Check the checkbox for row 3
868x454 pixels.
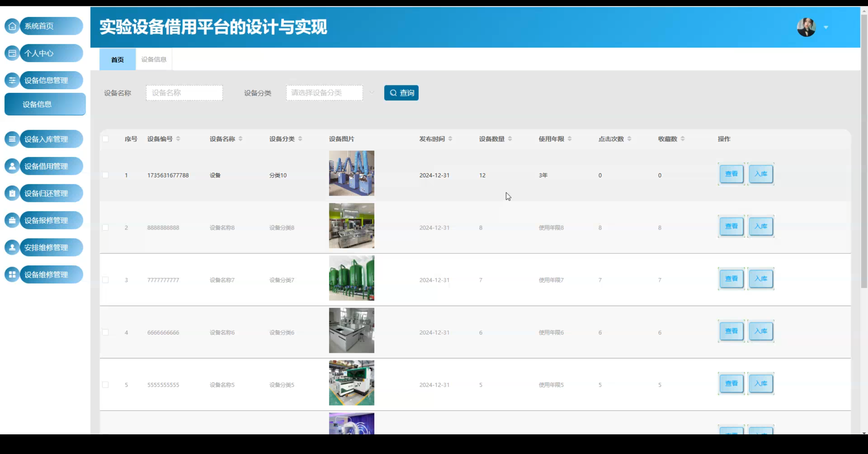coord(105,280)
